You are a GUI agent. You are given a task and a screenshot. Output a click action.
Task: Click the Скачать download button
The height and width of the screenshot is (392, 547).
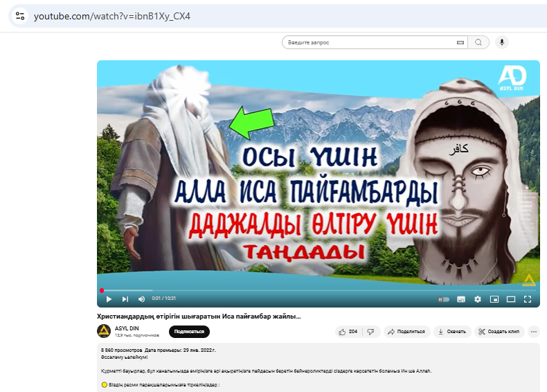pos(452,332)
